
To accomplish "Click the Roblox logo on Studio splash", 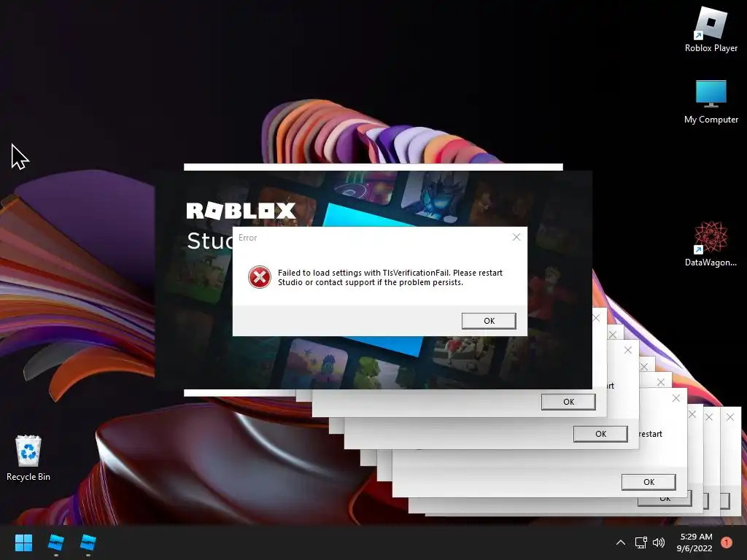I will [x=241, y=211].
